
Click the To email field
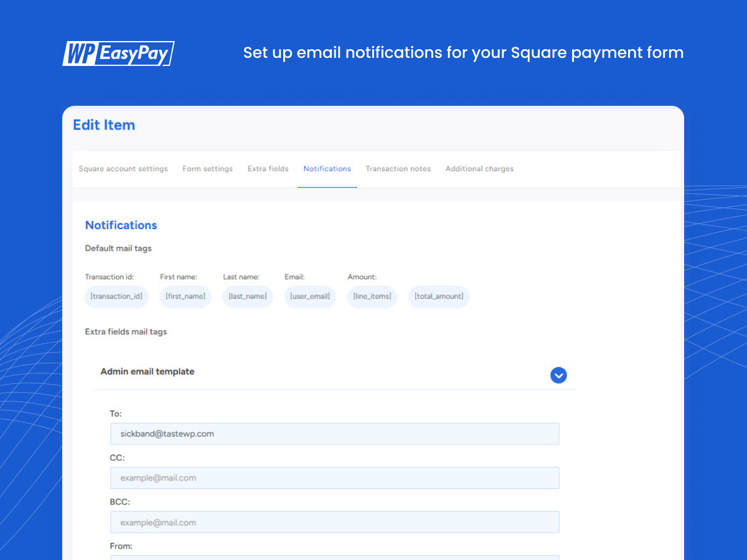(334, 434)
